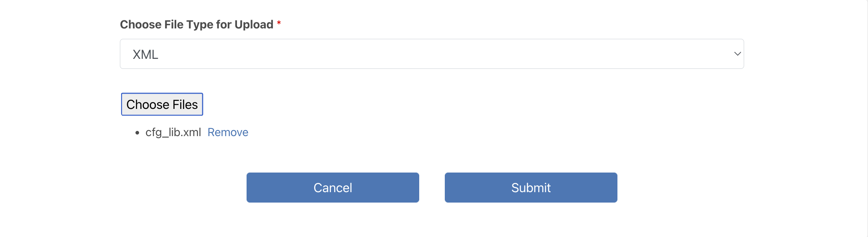Click the Choose Files button
This screenshot has height=237, width=868.
tap(162, 104)
